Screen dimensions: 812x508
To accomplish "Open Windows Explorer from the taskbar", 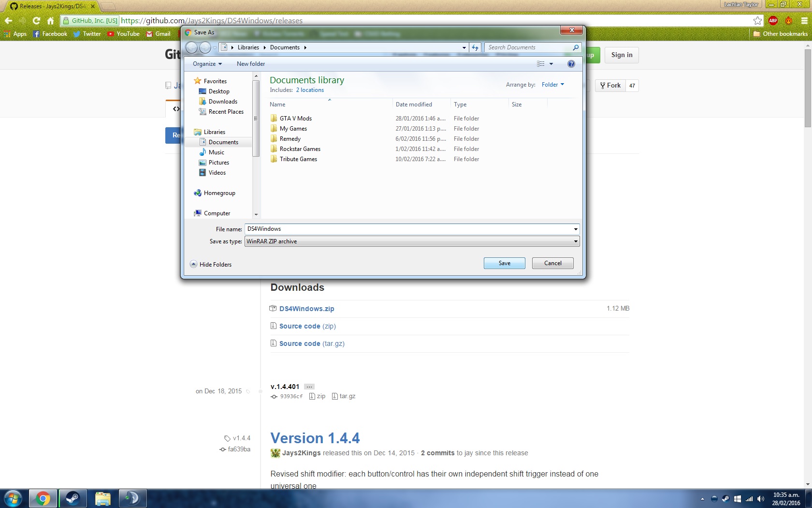I will (x=102, y=498).
